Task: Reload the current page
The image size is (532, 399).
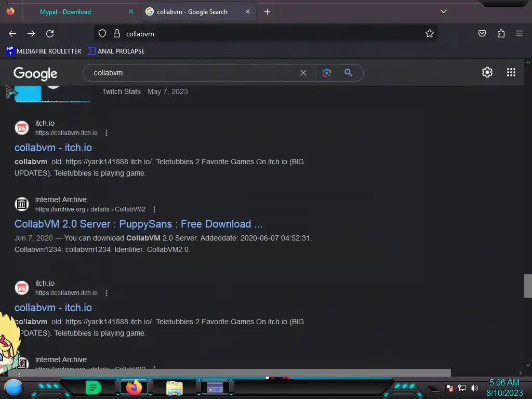Action: coord(50,34)
